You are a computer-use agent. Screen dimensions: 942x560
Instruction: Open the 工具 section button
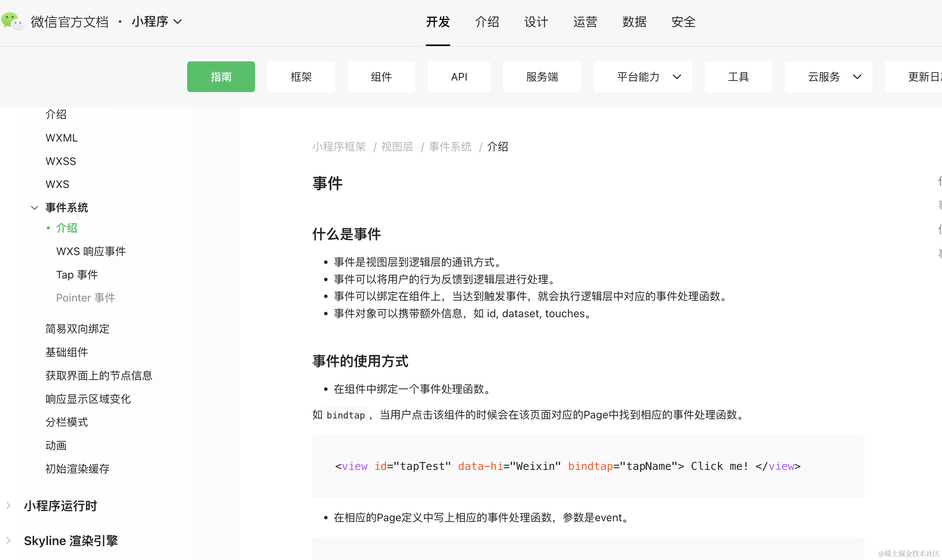[x=738, y=77]
